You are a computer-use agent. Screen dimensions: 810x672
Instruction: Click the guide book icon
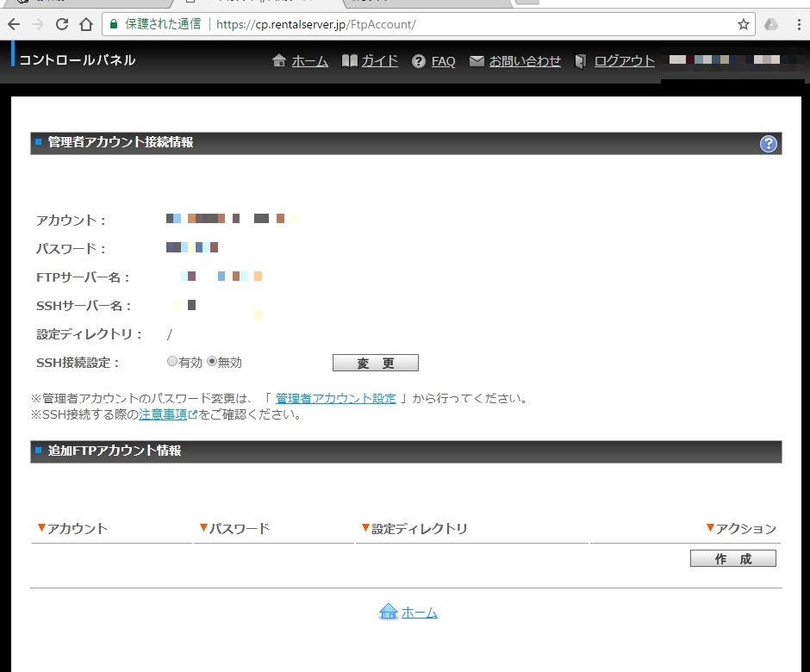pyautogui.click(x=349, y=61)
